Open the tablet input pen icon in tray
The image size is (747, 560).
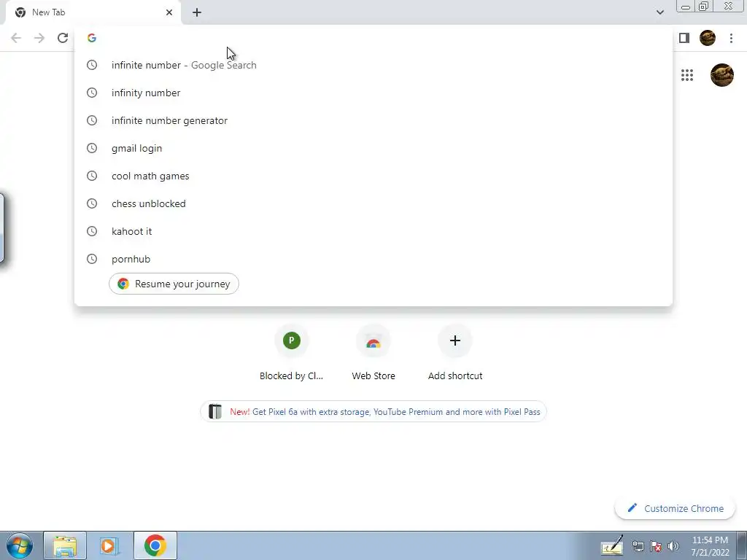coord(612,545)
